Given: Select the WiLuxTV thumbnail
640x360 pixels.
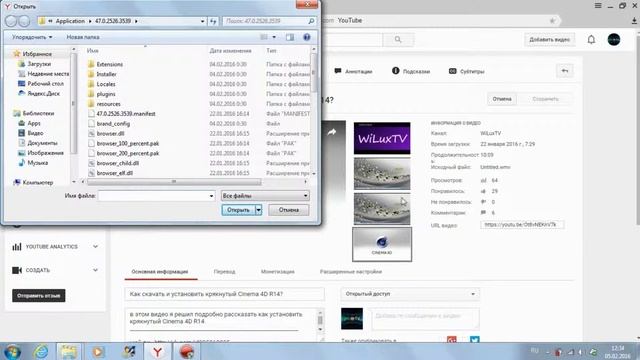Looking at the screenshot, I should tap(382, 138).
